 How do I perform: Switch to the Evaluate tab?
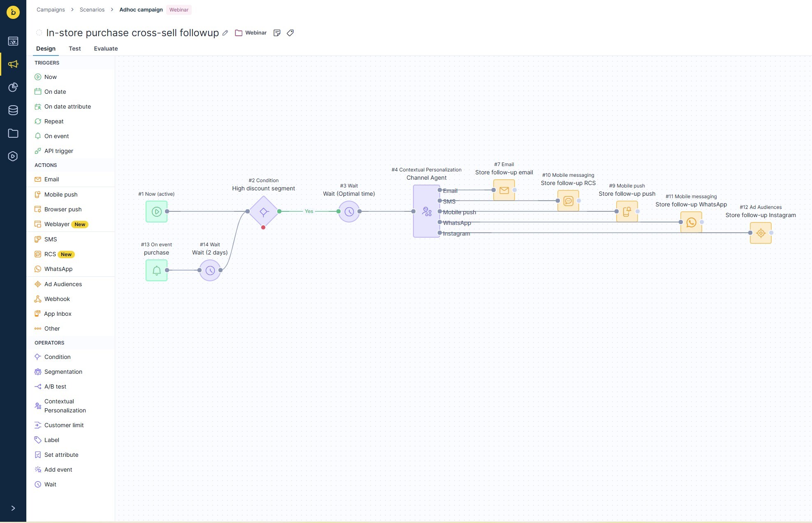tap(106, 49)
